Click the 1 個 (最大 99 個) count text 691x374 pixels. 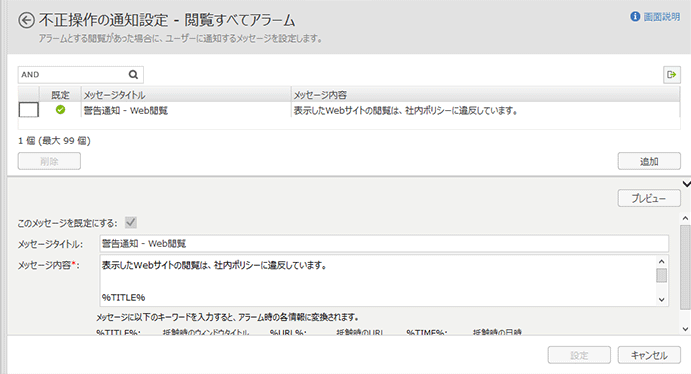(x=54, y=141)
